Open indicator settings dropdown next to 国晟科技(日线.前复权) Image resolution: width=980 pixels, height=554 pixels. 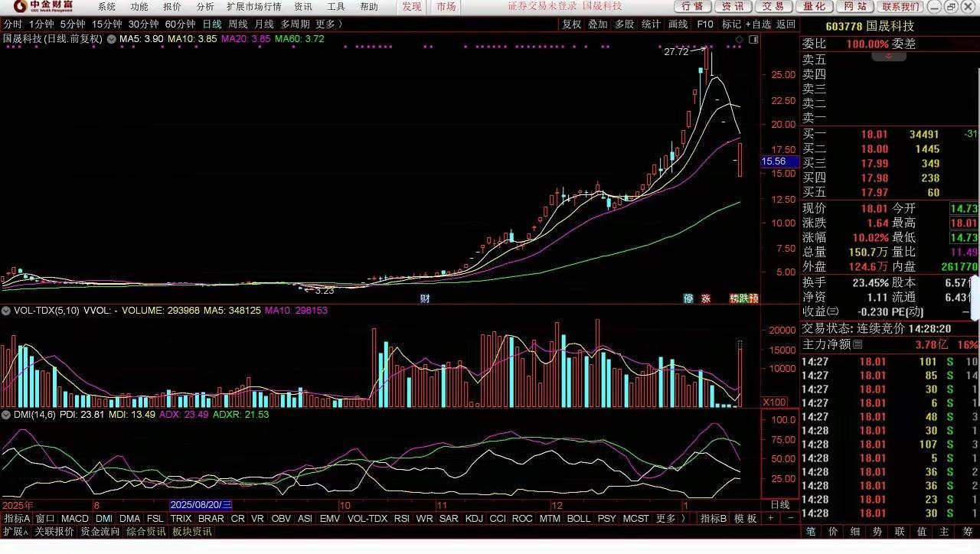tap(112, 39)
